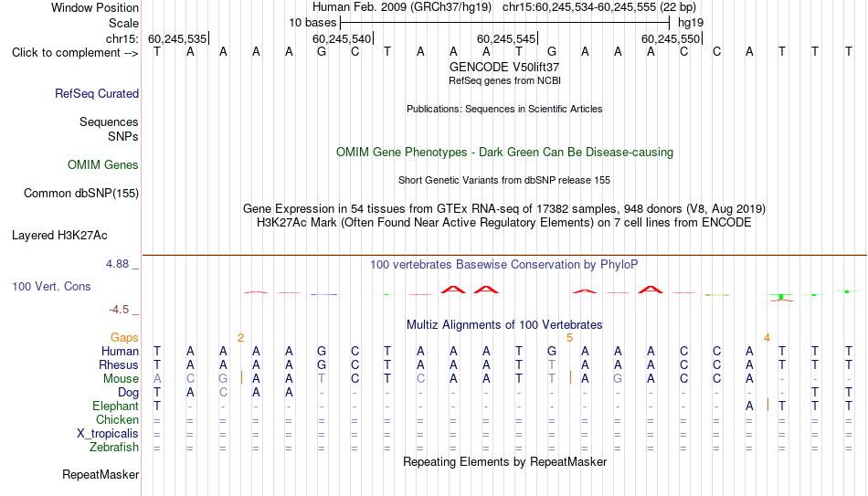This screenshot has width=868, height=496.
Task: Click the Scale label in left column
Action: [123, 23]
